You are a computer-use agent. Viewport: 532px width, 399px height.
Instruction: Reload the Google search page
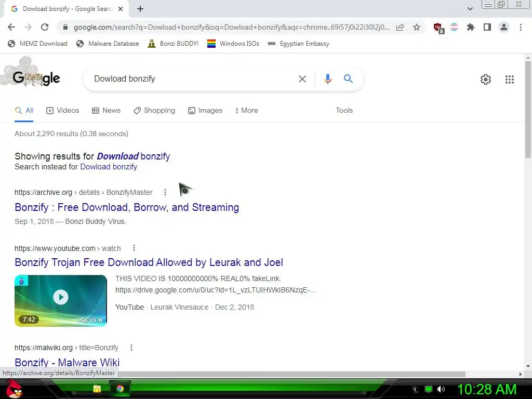(45, 27)
